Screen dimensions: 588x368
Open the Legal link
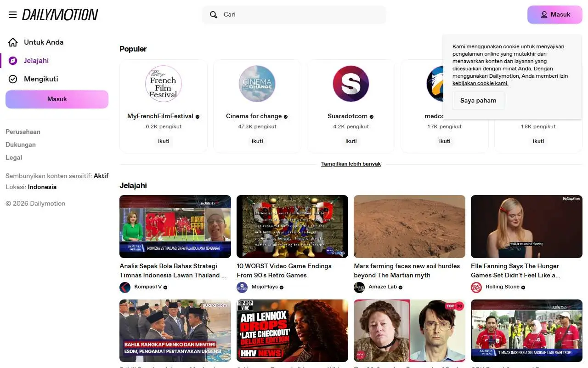[14, 157]
